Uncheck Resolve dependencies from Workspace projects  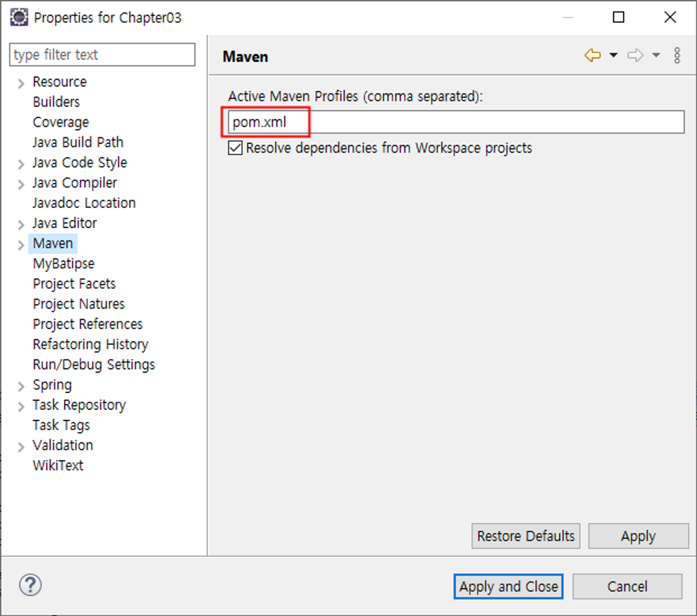point(235,148)
